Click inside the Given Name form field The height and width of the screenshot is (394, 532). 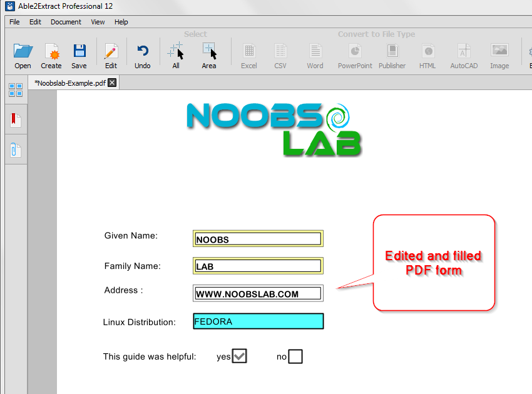[257, 238]
